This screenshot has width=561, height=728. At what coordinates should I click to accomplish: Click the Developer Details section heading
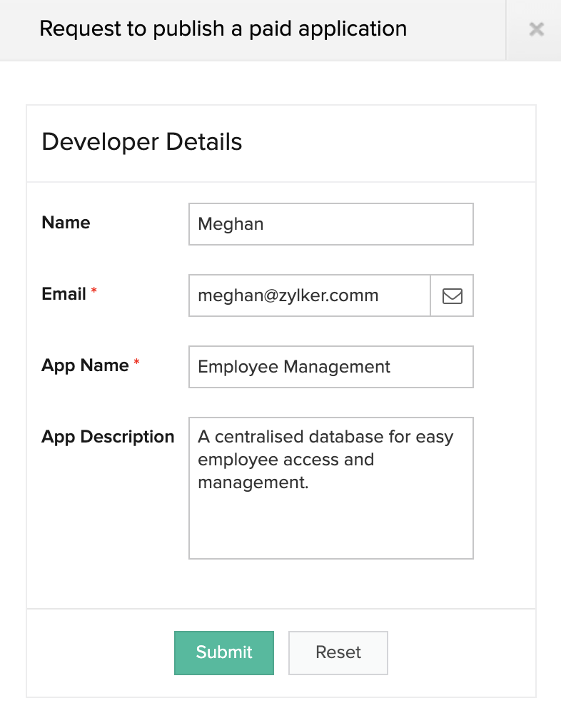tap(142, 142)
